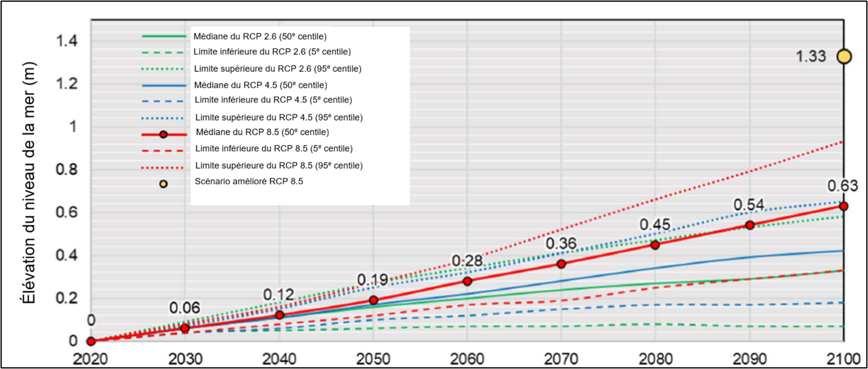868x369 pixels.
Task: Click the red line-with-marker legend sample
Action: pyautogui.click(x=163, y=134)
